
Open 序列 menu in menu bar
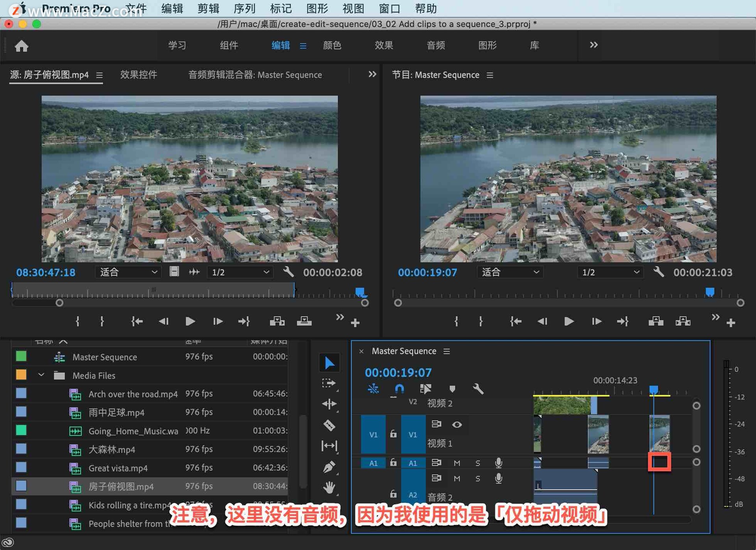tap(245, 8)
